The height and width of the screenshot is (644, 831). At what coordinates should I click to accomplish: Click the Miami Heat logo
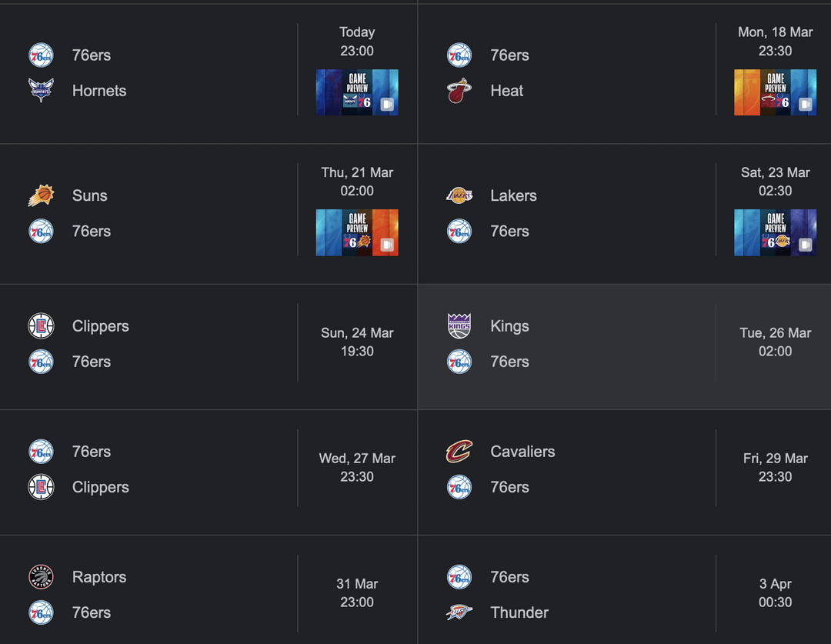459,91
